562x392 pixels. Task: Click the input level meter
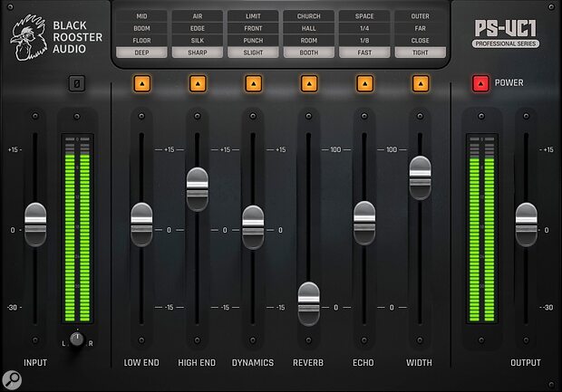coord(77,228)
